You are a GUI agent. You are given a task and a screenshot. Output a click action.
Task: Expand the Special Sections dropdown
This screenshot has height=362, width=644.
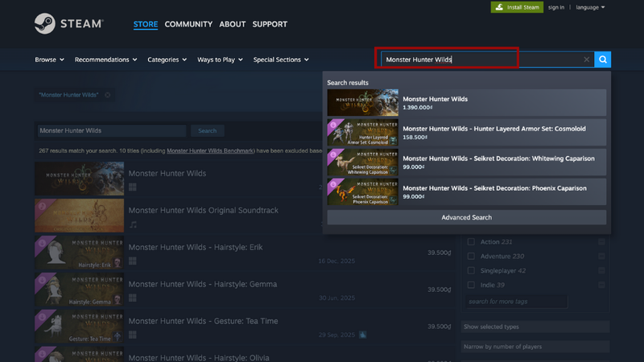click(281, 60)
